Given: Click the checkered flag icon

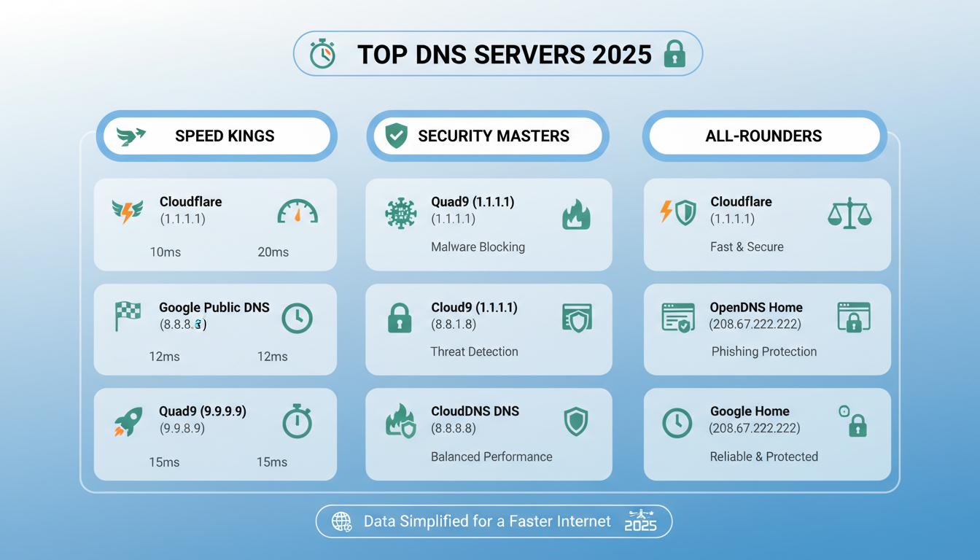Looking at the screenshot, I should pyautogui.click(x=127, y=316).
